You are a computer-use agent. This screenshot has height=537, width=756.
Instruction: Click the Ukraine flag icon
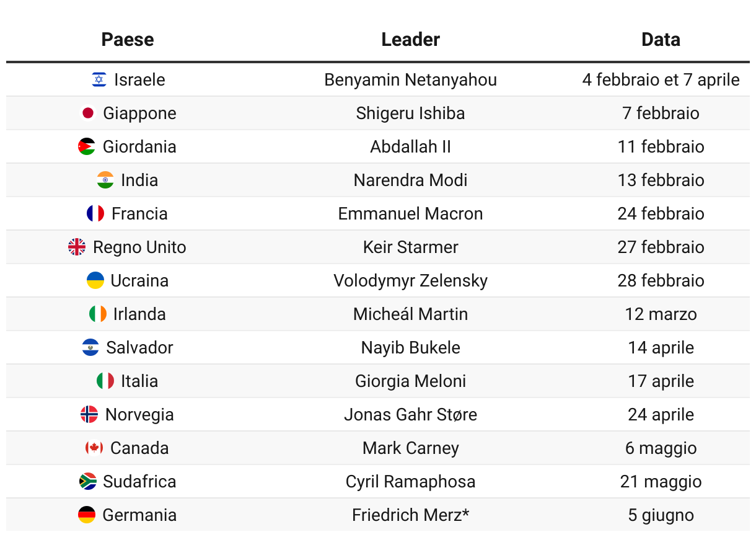click(x=95, y=280)
